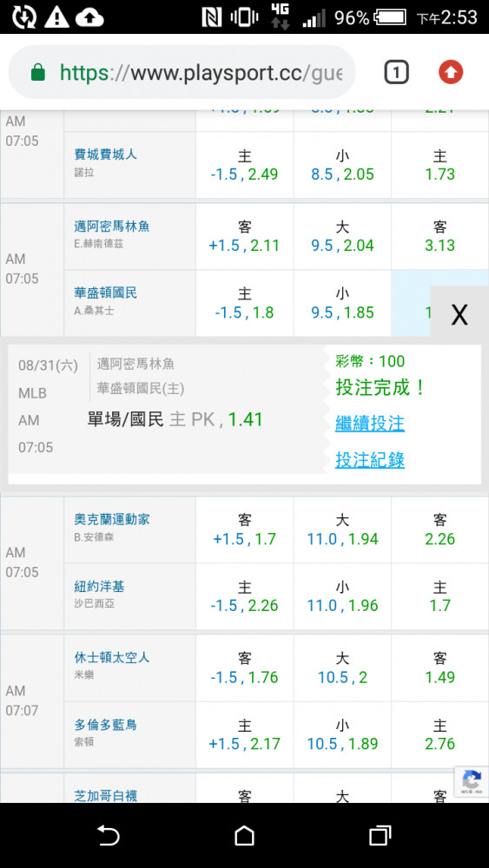Tap the 08/31(六) date in bet slip

tap(48, 365)
